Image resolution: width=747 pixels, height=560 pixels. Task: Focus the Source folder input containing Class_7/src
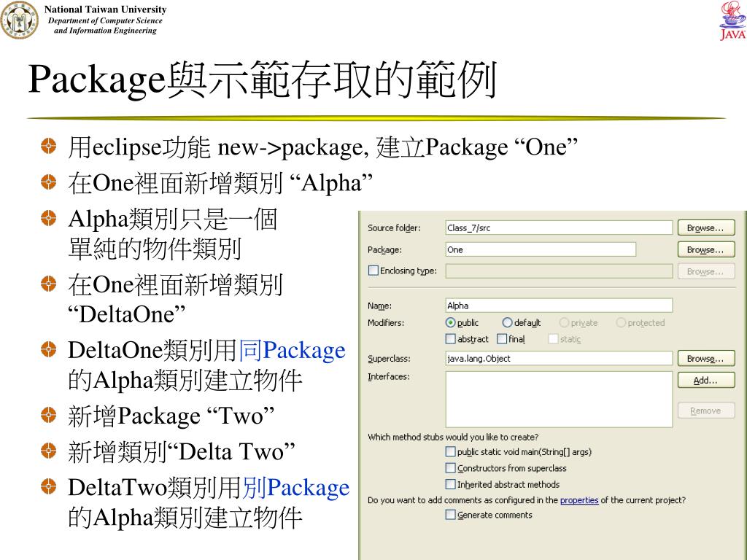click(x=559, y=227)
